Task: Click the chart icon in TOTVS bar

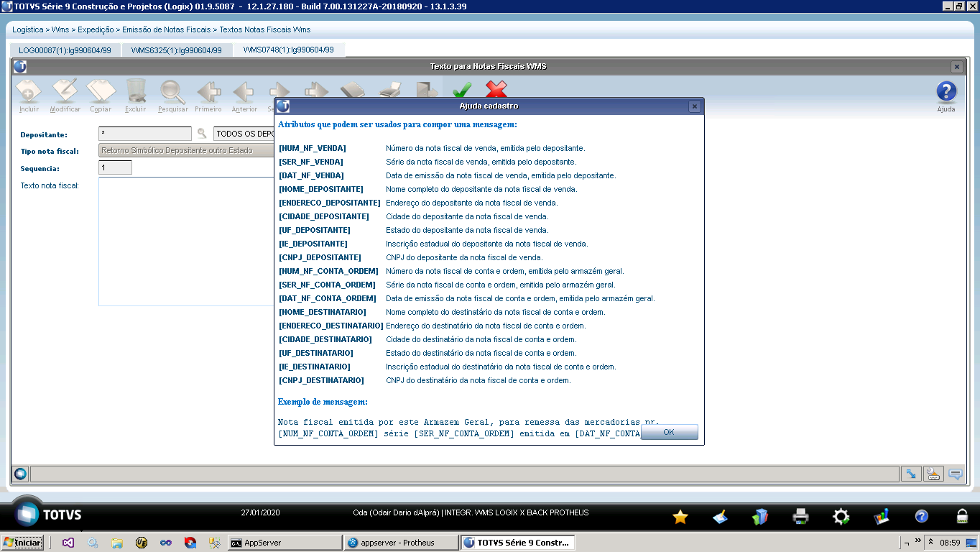Action: [882, 516]
